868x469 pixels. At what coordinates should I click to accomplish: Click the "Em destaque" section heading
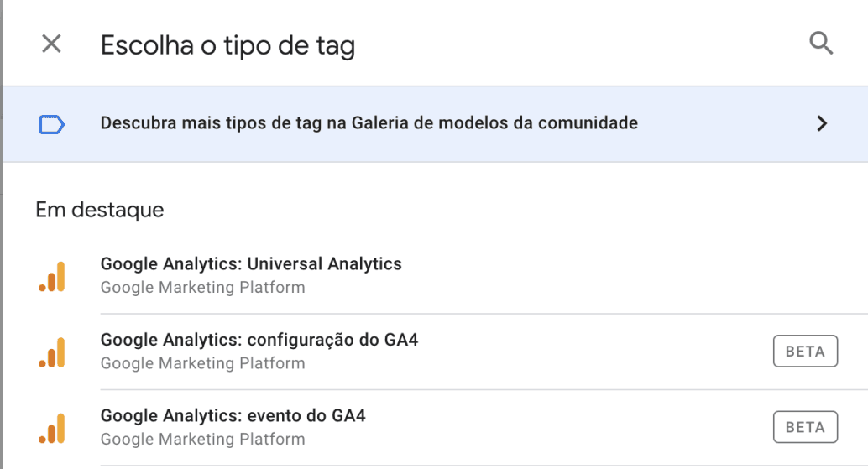(x=99, y=210)
